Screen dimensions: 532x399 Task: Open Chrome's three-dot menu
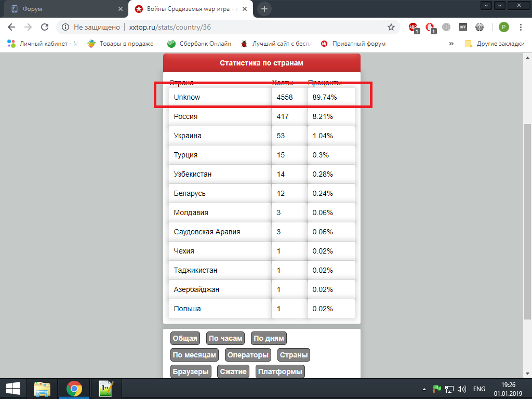coord(521,27)
